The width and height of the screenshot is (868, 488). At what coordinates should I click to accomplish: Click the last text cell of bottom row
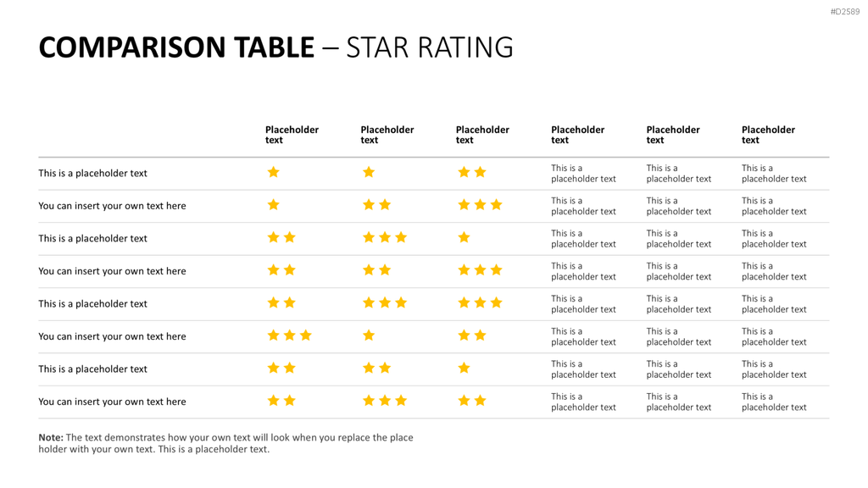point(774,402)
